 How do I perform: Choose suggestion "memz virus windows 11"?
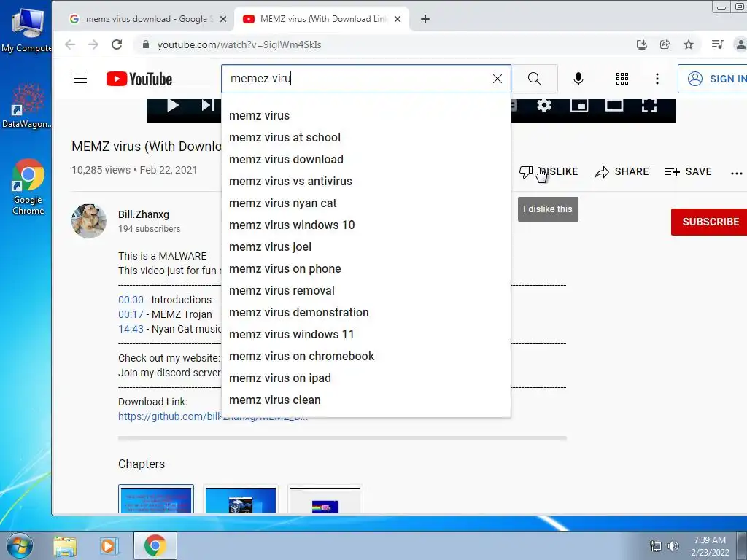tap(366, 335)
